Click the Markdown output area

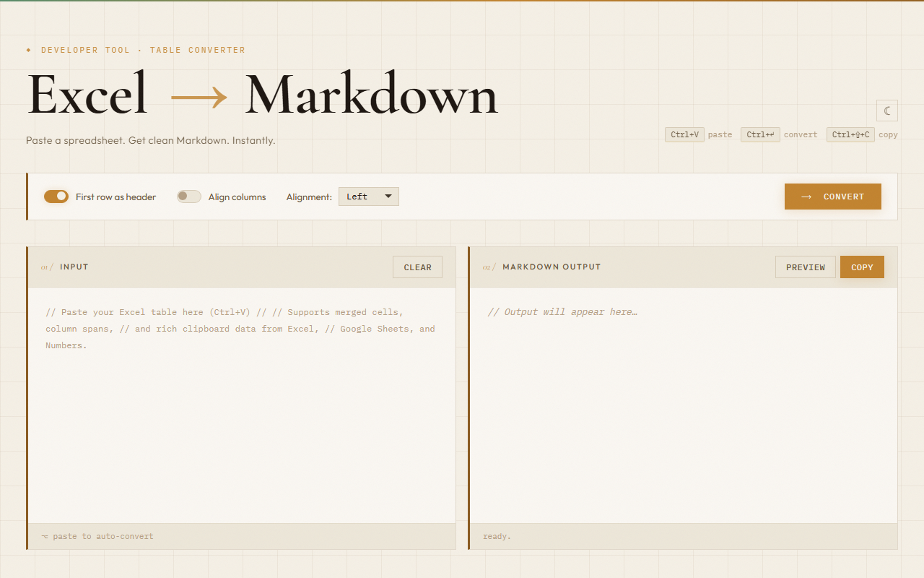coord(684,405)
